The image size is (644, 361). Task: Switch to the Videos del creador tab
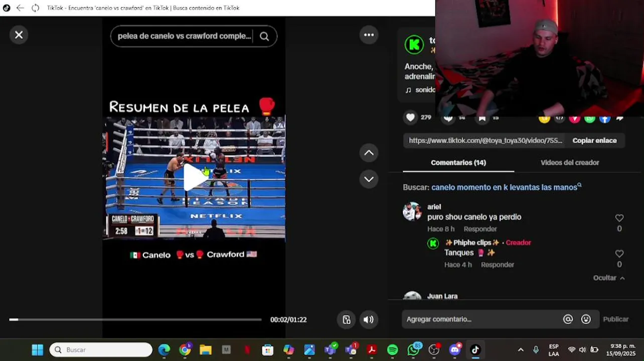pos(570,162)
